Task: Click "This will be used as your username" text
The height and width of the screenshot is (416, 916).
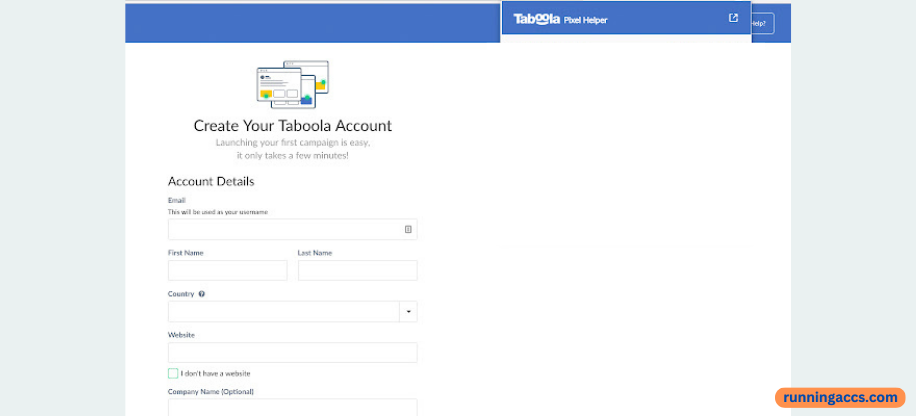Action: (218, 212)
